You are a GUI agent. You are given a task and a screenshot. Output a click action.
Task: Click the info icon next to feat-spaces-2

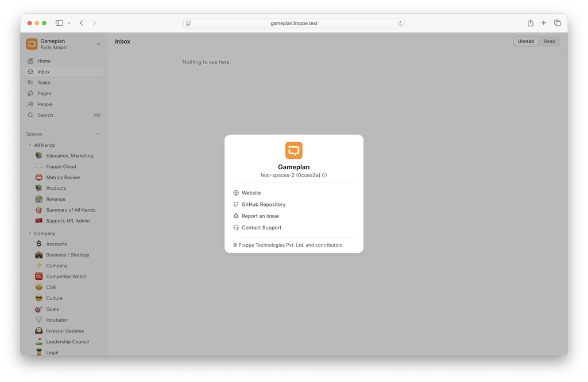coord(324,175)
